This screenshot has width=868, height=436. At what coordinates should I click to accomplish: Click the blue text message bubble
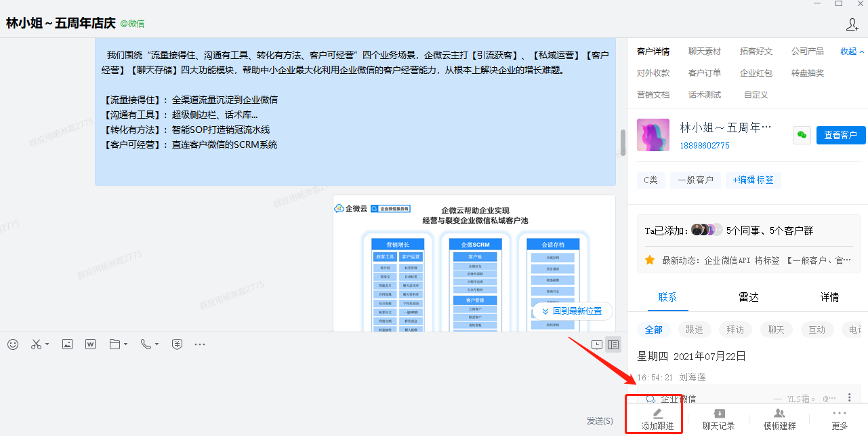point(355,112)
